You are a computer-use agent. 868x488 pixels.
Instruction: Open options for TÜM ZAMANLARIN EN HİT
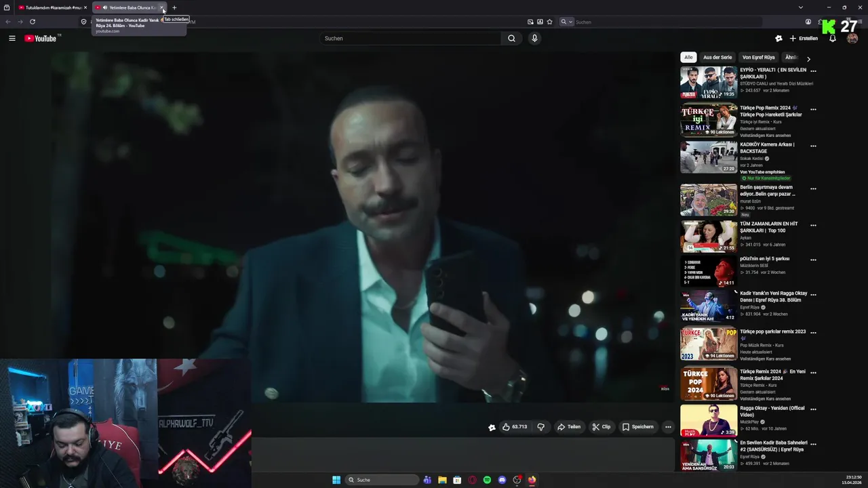[x=813, y=225]
